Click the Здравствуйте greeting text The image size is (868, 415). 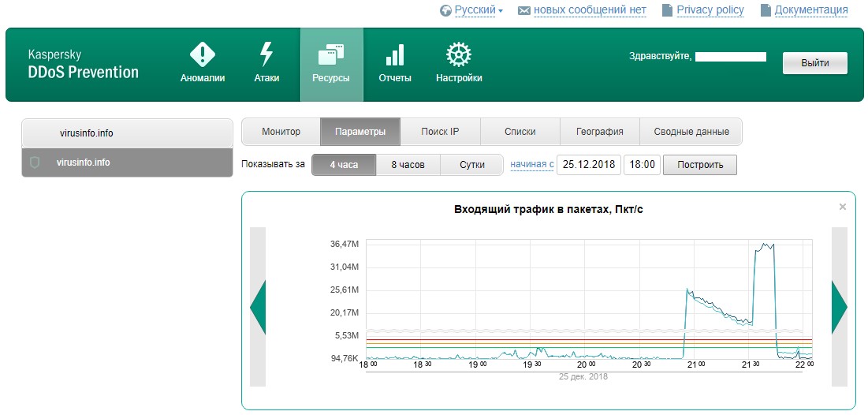[661, 56]
